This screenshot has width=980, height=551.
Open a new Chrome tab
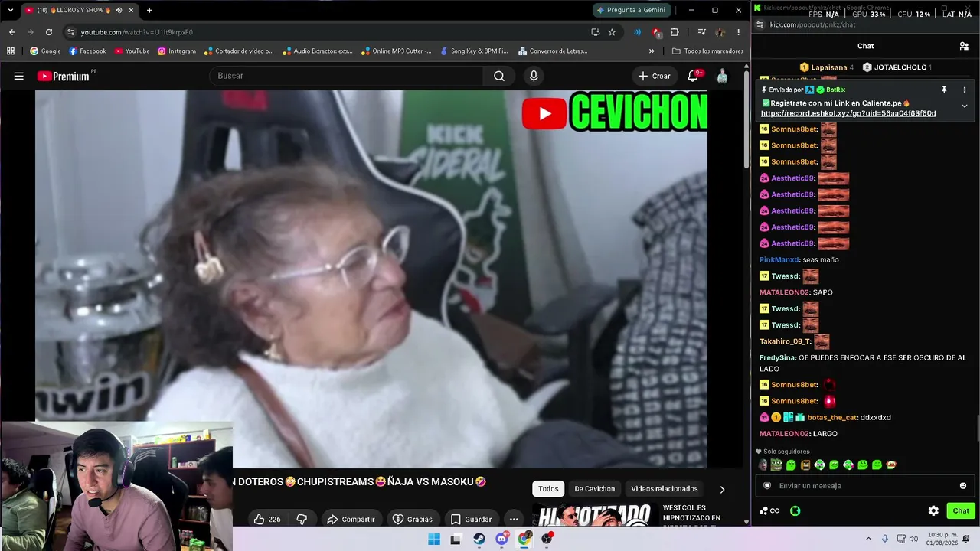pos(149,10)
